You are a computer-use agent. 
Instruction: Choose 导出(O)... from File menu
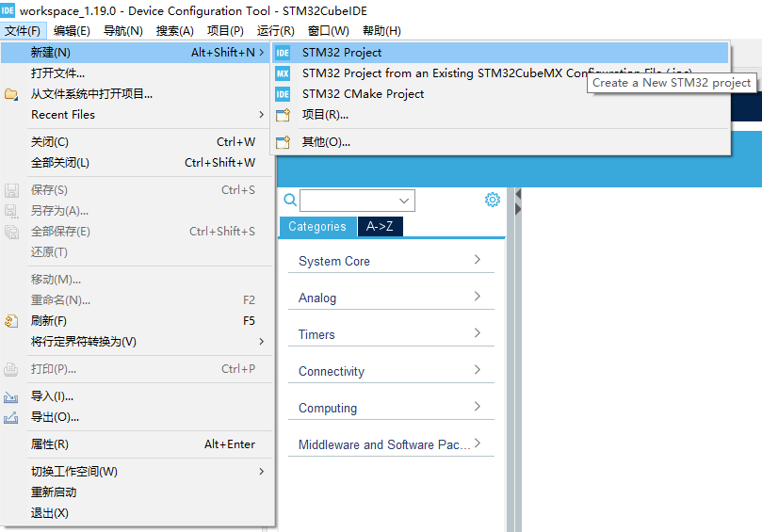136,417
